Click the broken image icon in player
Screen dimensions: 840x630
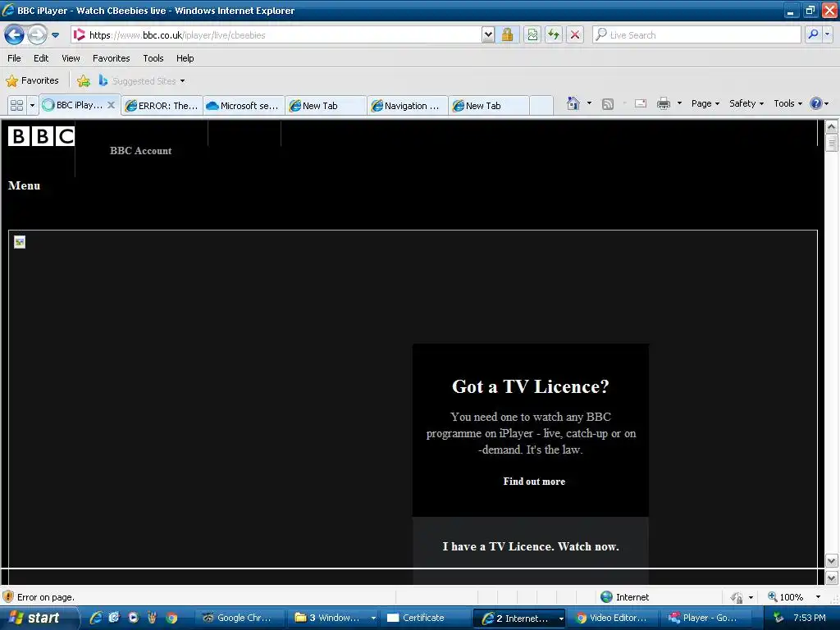pyautogui.click(x=20, y=242)
